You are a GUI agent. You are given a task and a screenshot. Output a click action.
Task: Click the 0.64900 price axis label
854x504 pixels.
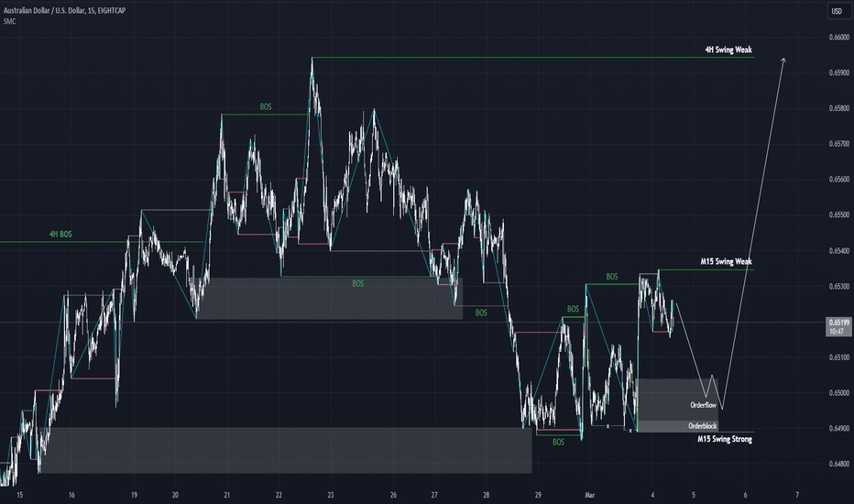pyautogui.click(x=838, y=428)
